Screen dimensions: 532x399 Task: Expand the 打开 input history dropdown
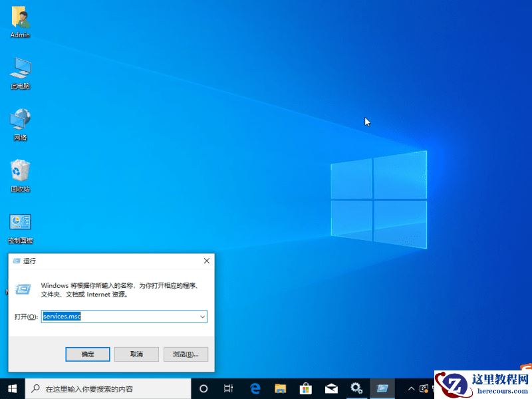pos(202,317)
